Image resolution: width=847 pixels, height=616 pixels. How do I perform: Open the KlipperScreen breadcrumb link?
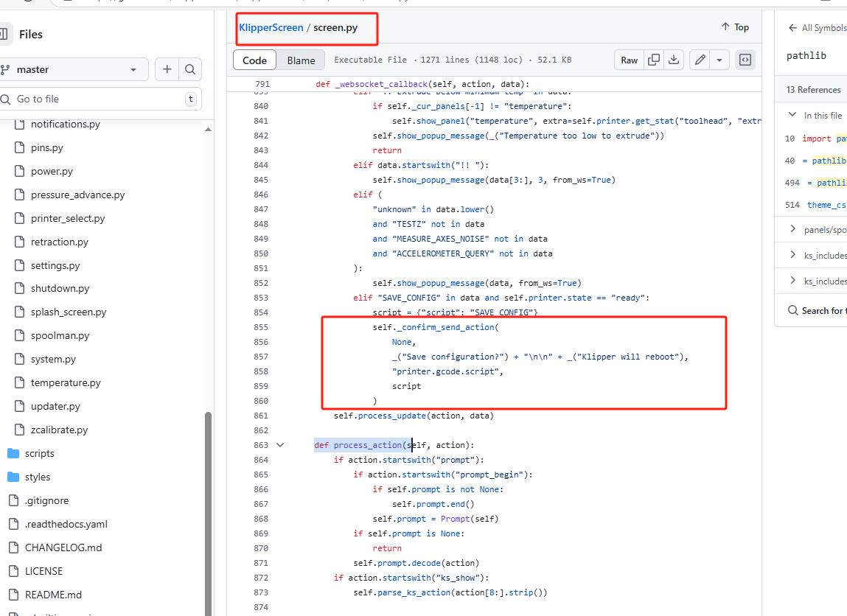click(271, 27)
